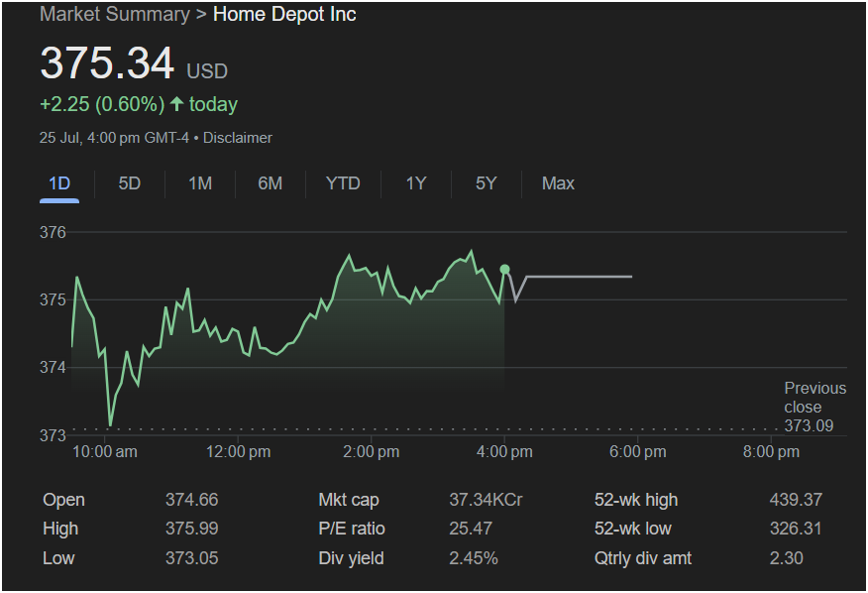Click the 8:00 pm axis label

771,452
